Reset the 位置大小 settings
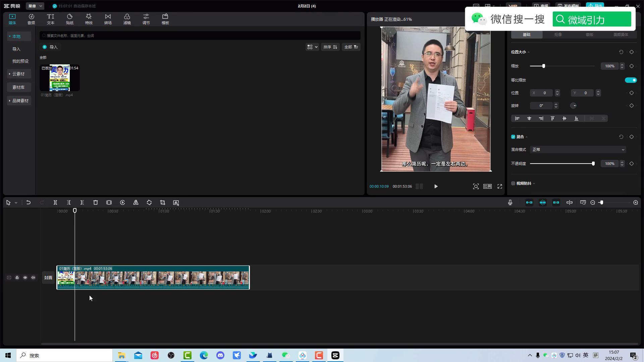 pyautogui.click(x=621, y=52)
